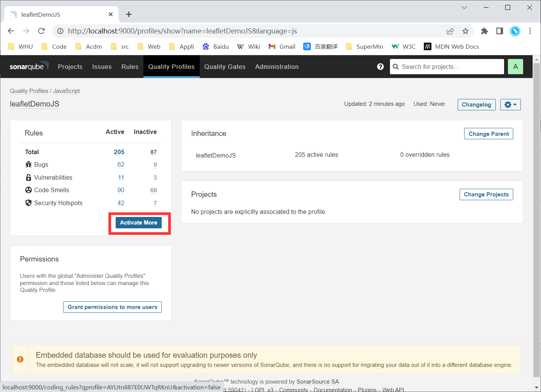541x392 pixels.
Task: Open the user avatar A menu
Action: click(516, 67)
